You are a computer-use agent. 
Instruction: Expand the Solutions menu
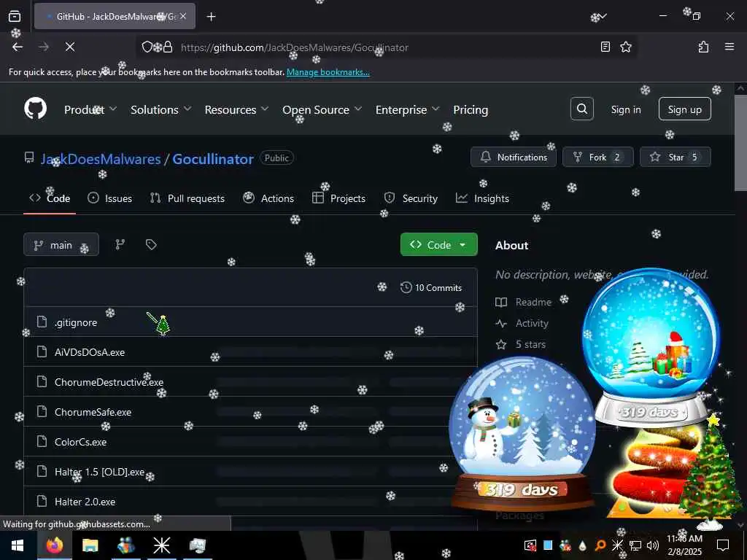coord(161,109)
